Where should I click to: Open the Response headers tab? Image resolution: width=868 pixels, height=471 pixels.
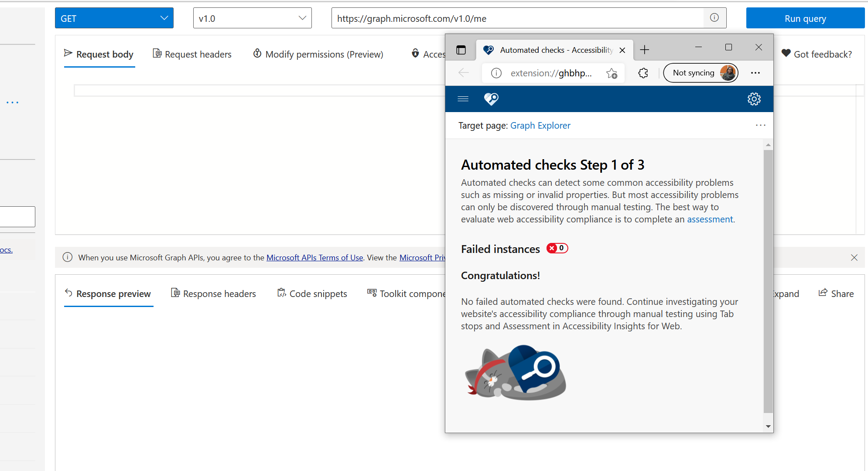click(x=214, y=294)
